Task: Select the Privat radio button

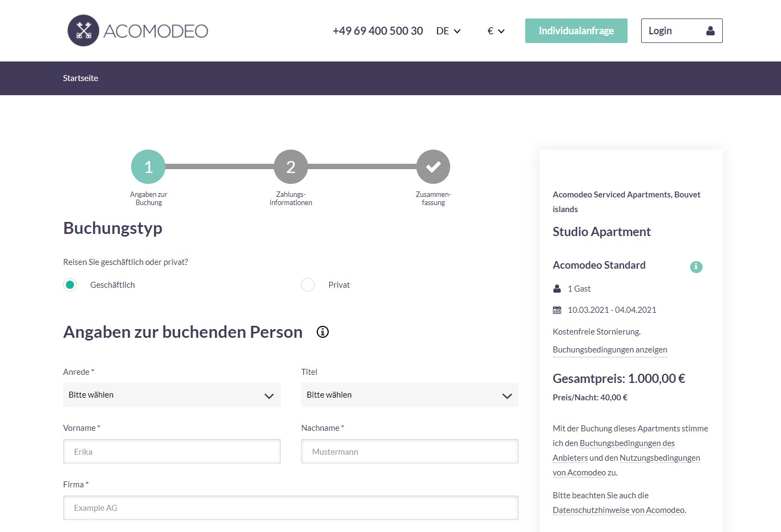Action: pos(308,285)
